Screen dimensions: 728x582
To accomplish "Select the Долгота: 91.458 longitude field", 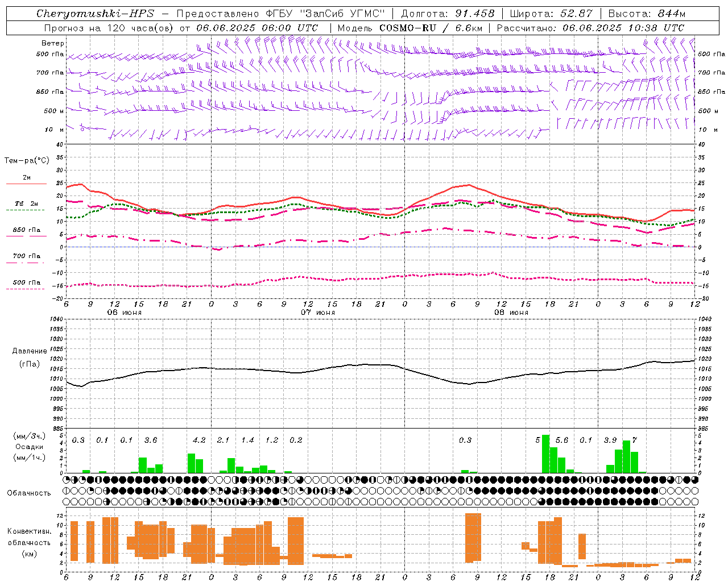I will [448, 14].
